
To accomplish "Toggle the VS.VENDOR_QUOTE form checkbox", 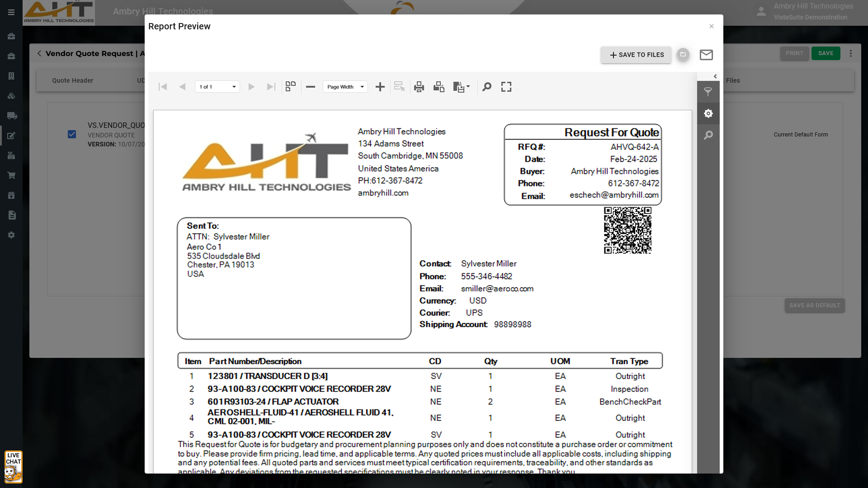I will point(72,134).
